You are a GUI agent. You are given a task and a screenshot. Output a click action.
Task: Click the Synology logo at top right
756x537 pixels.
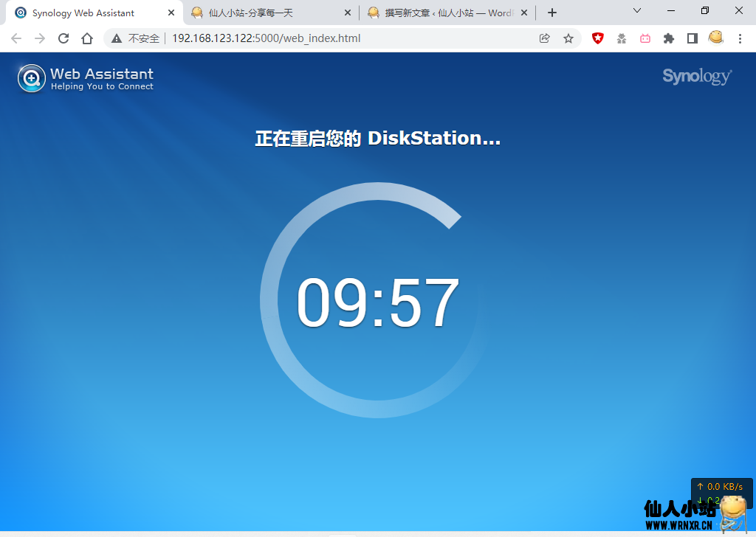pos(696,76)
